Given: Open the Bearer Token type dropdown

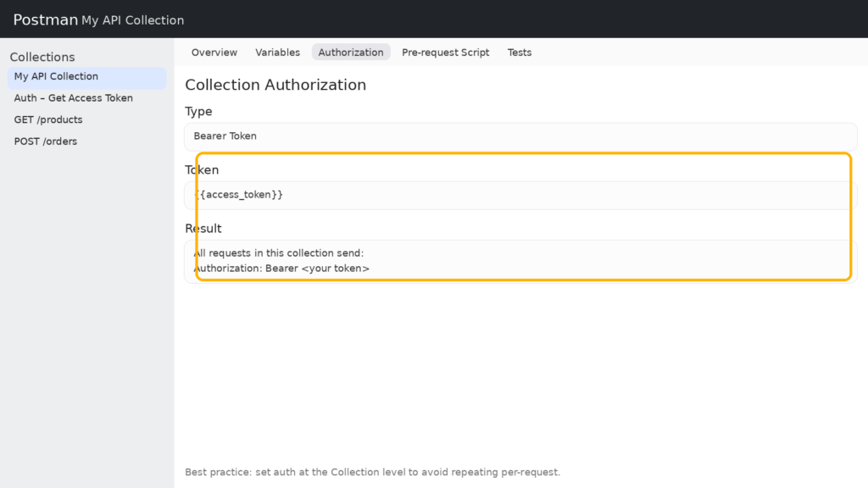Looking at the screenshot, I should pyautogui.click(x=520, y=136).
